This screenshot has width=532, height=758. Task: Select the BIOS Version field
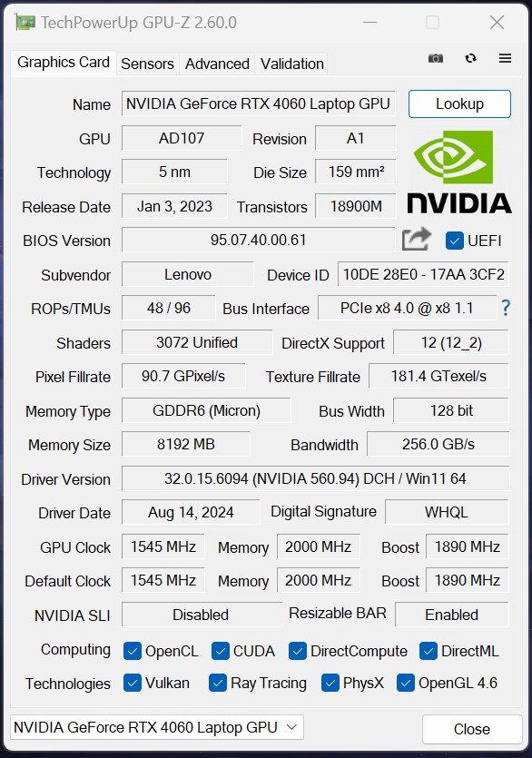(x=258, y=240)
